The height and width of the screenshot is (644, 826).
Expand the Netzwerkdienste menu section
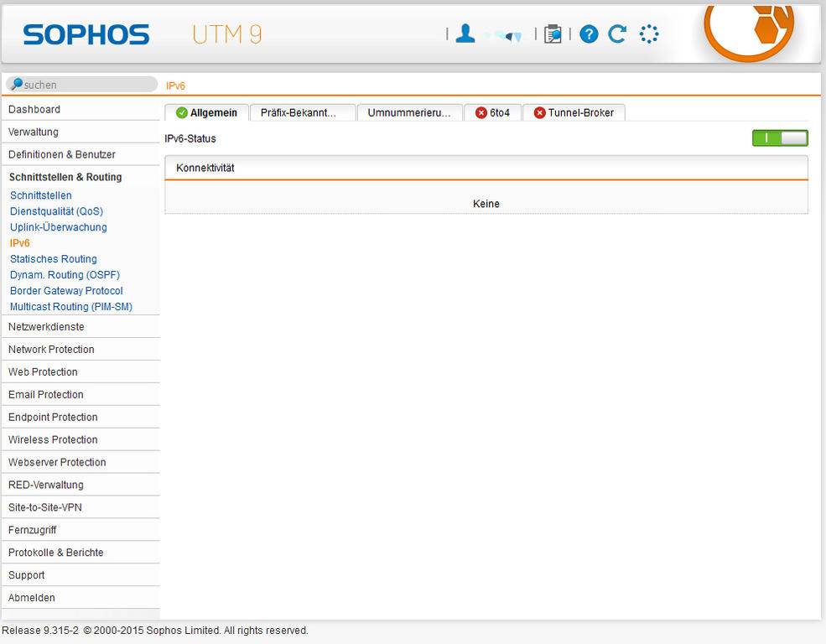(46, 327)
